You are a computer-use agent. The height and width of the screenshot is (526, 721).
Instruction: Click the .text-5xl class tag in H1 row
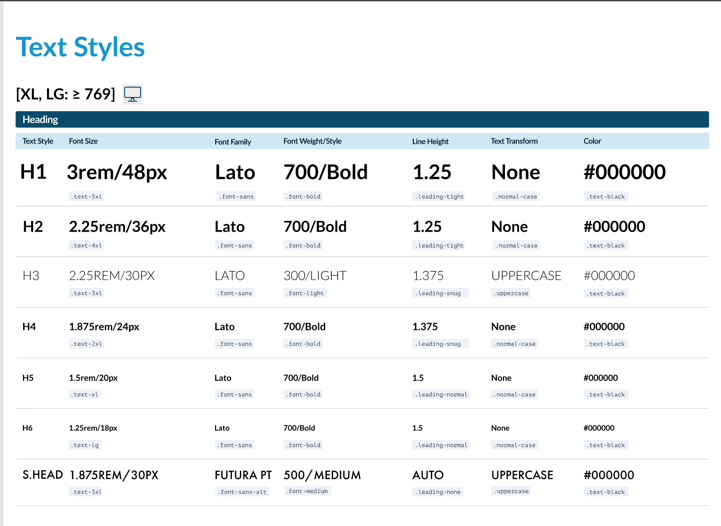pyautogui.click(x=86, y=196)
